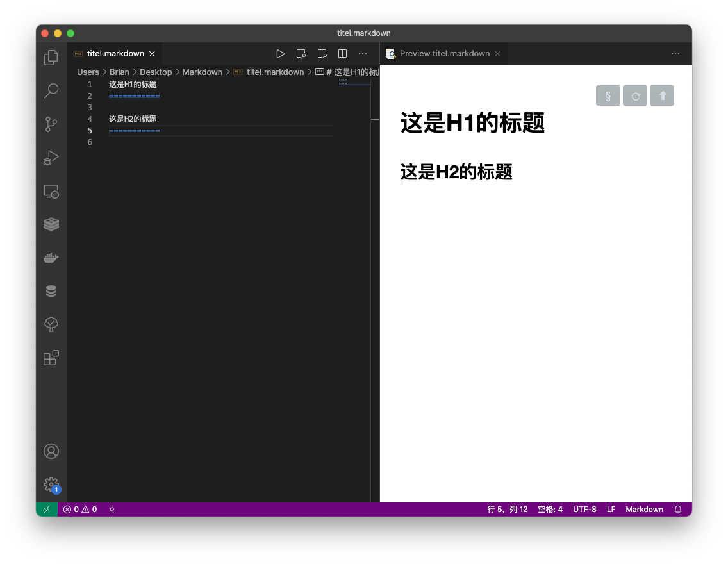Click line 4 text 这是H2的标题 in editor
The image size is (728, 564).
[x=133, y=119]
